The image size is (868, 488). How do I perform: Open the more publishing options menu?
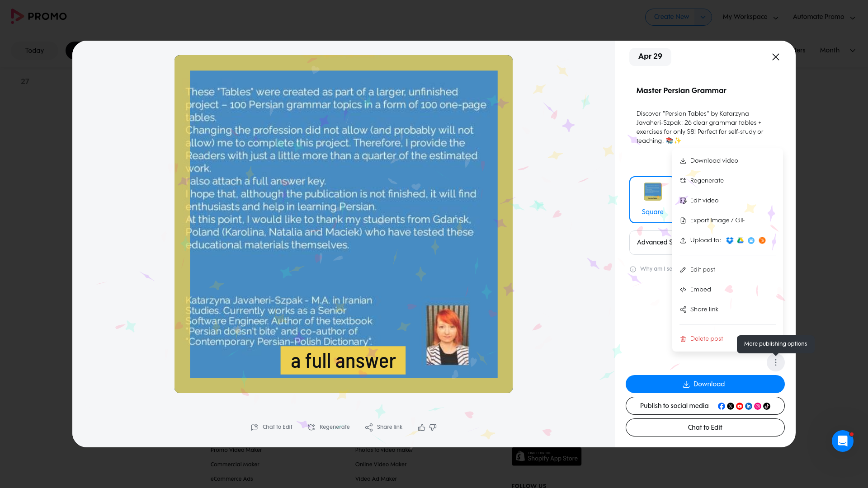[775, 362]
